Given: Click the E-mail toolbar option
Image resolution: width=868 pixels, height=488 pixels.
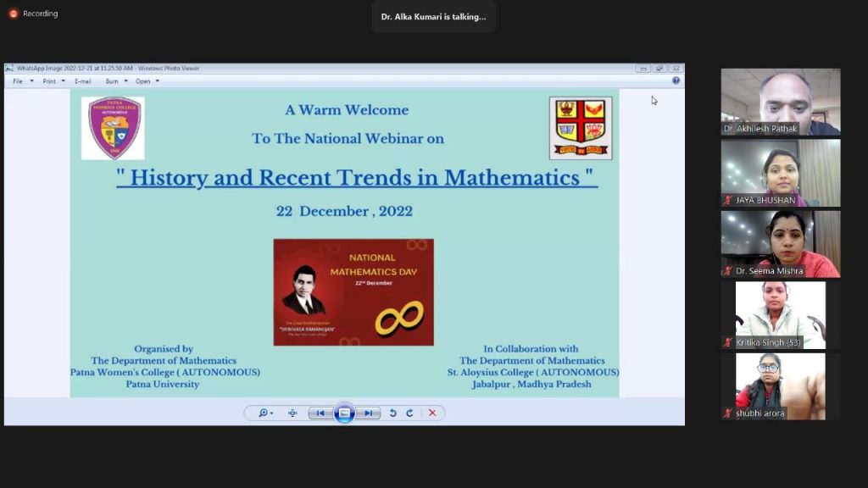Looking at the screenshot, I should click(83, 81).
